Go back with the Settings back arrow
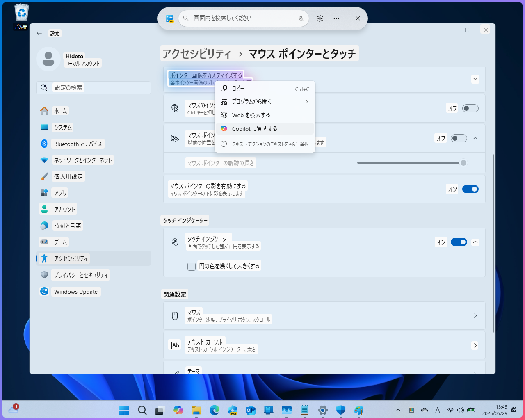525x420 pixels. [x=39, y=33]
